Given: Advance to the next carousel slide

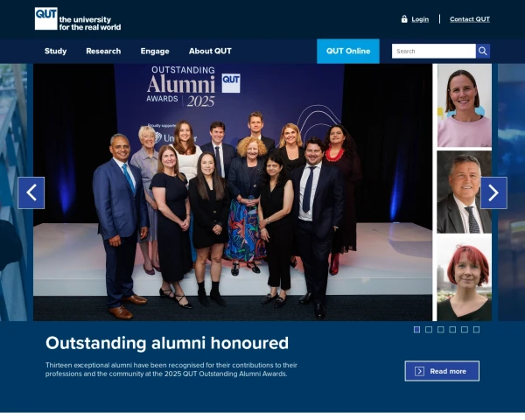Looking at the screenshot, I should pos(493,192).
